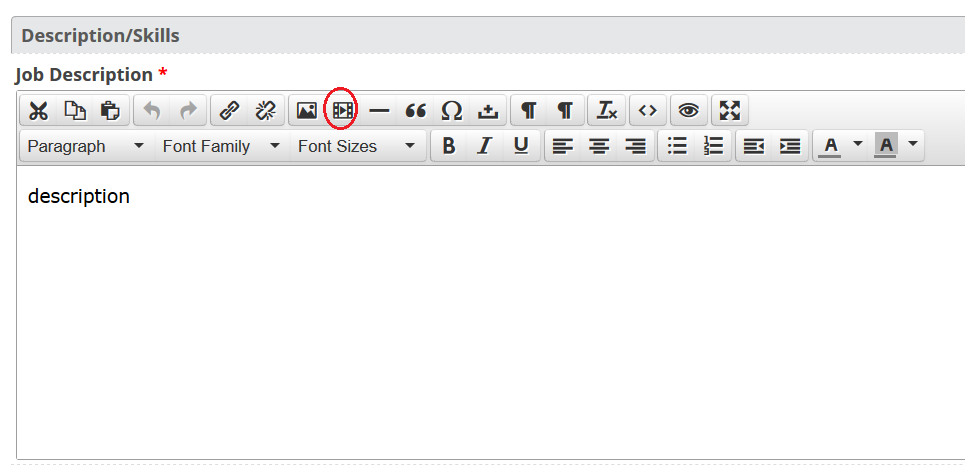Apply the current background highlight color
Viewport: 965px width, 471px height.
[886, 146]
